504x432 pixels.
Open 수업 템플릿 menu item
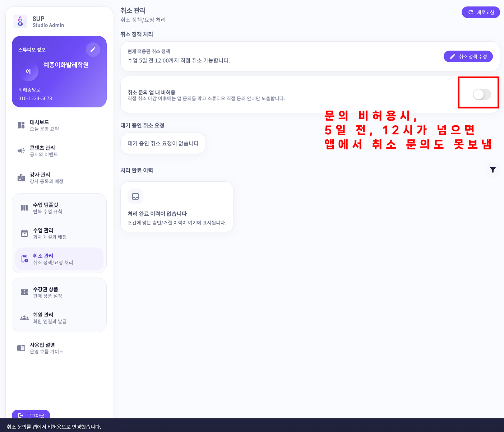click(59, 208)
